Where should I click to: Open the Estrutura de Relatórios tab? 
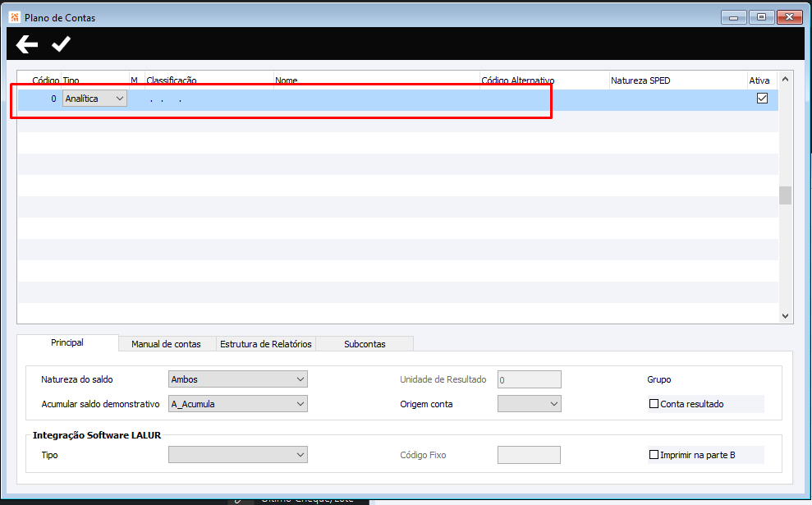(266, 344)
